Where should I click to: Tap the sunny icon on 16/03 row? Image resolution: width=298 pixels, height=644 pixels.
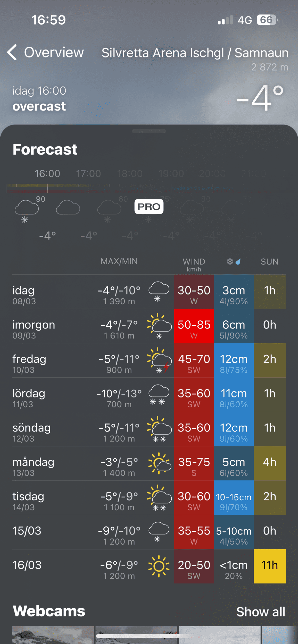159,566
